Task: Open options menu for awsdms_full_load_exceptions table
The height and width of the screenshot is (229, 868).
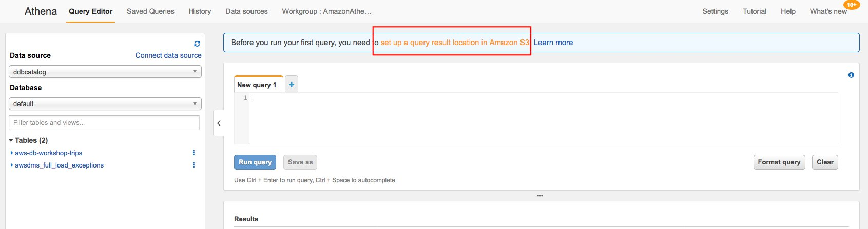Action: coord(194,165)
